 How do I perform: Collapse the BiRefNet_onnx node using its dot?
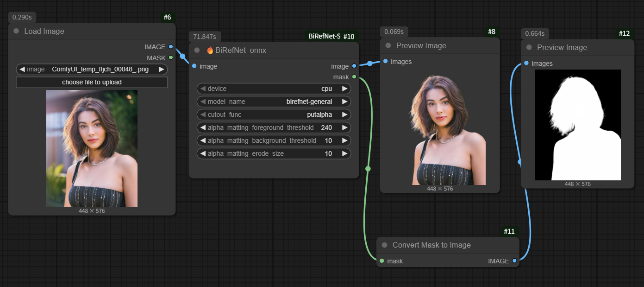coord(197,51)
